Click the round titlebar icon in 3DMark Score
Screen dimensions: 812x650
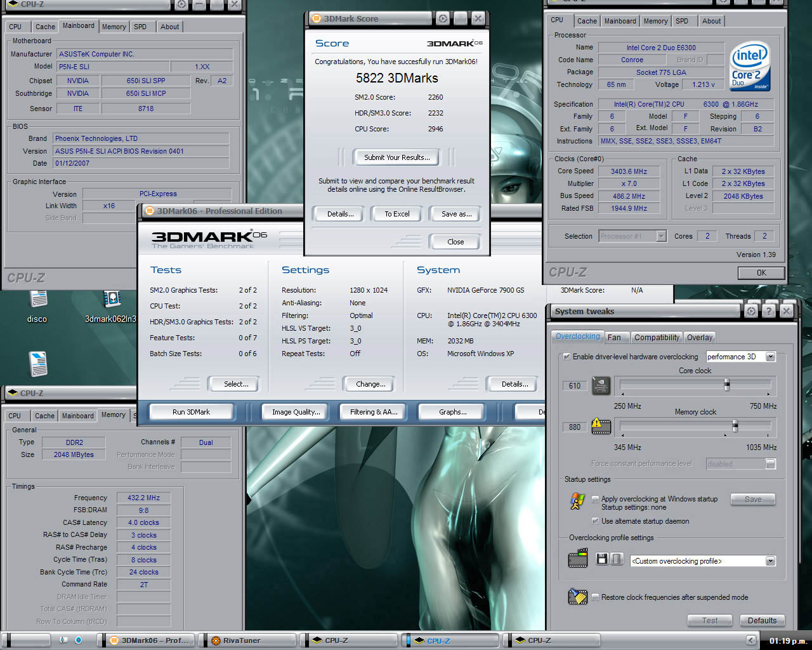pyautogui.click(x=443, y=18)
